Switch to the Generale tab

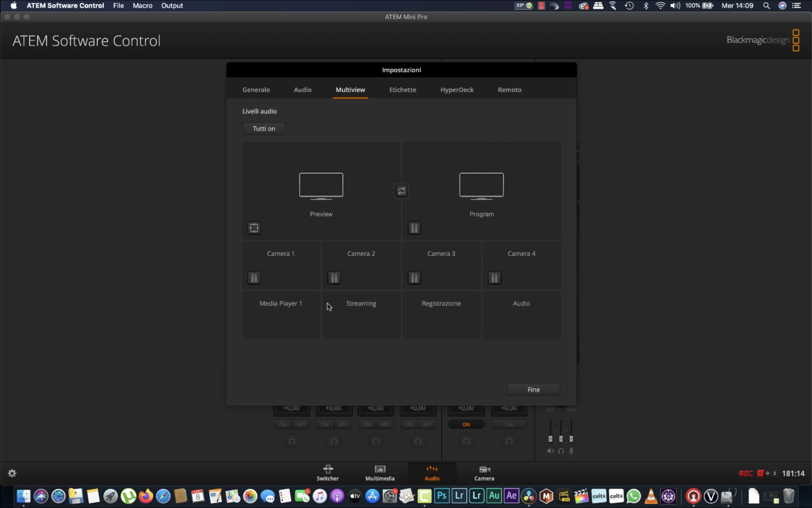[256, 90]
